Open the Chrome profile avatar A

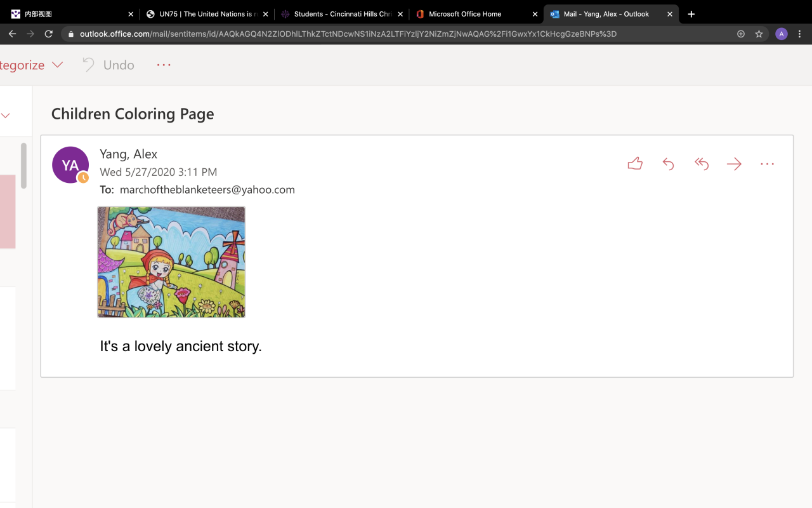782,34
